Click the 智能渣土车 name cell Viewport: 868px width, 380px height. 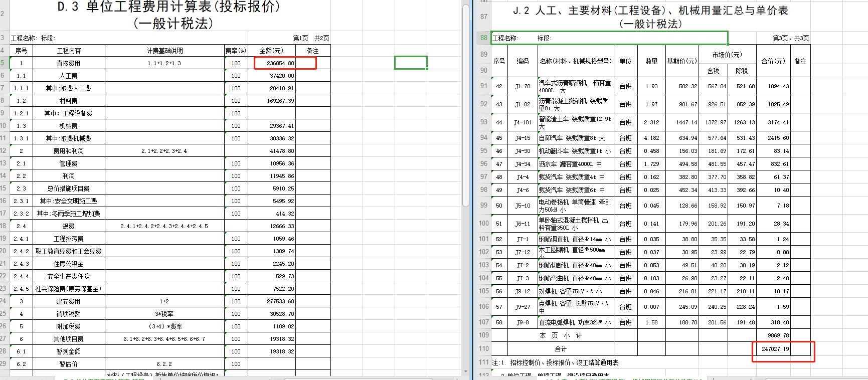pyautogui.click(x=576, y=122)
